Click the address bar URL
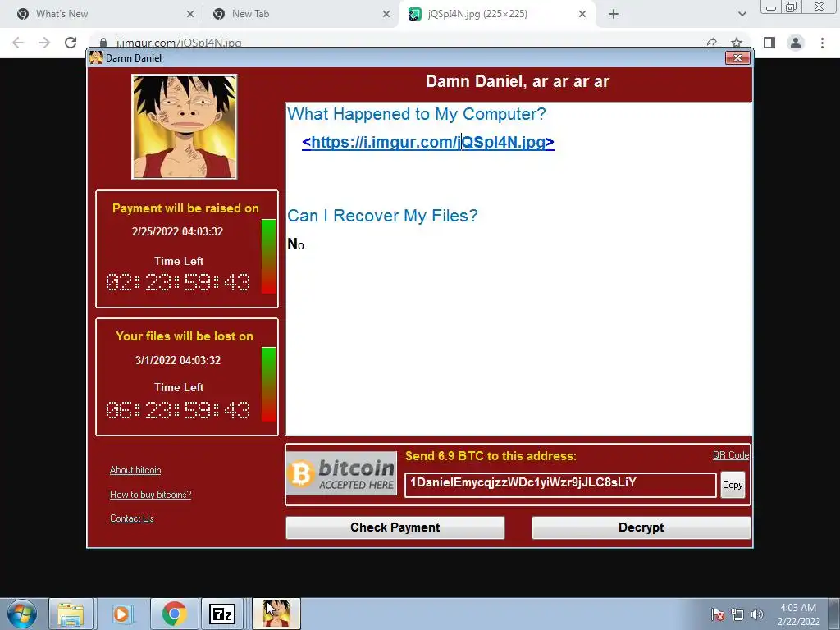 coord(178,43)
